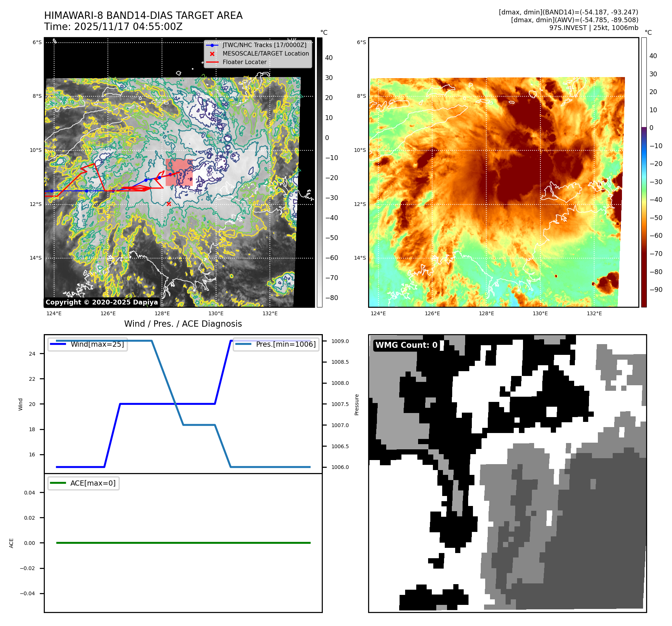Click the Time 2025/11/17 04:55:00Z text

[113, 27]
